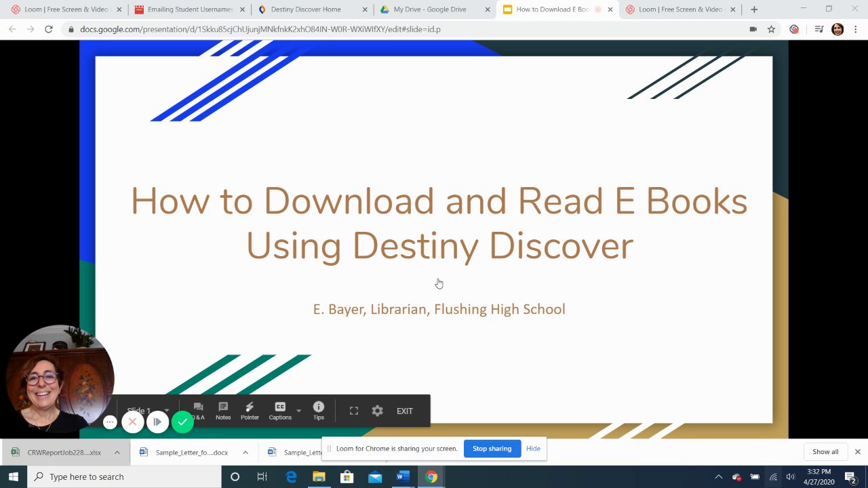The height and width of the screenshot is (488, 868).
Task: Close the downloads bar
Action: click(x=857, y=452)
